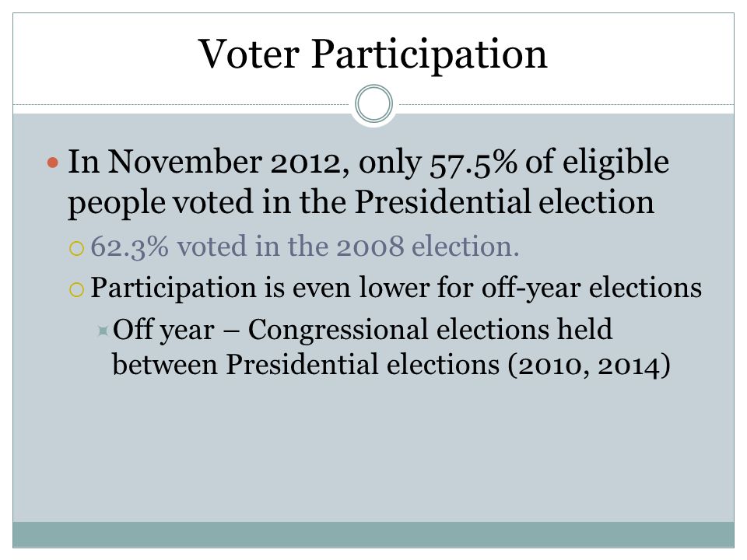Click the small star bullet before 'Off year'
Screen dimensions: 747x560
[x=103, y=330]
